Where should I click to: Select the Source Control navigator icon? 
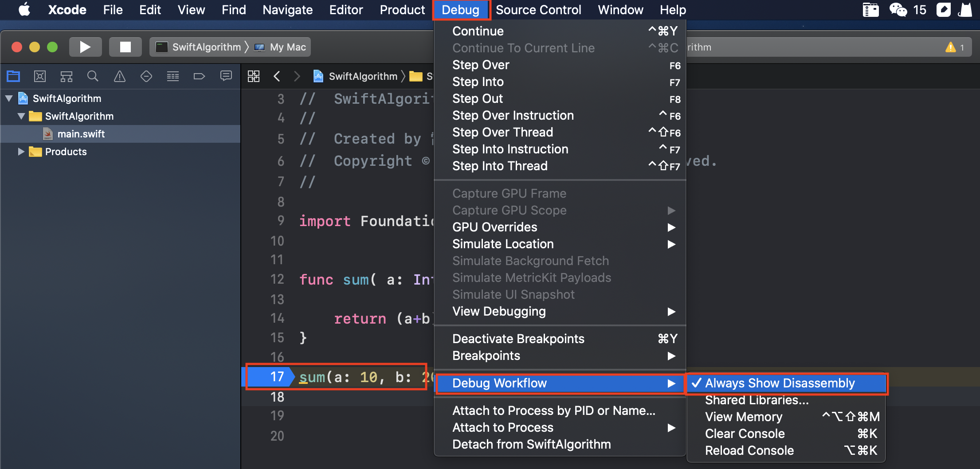(x=40, y=76)
